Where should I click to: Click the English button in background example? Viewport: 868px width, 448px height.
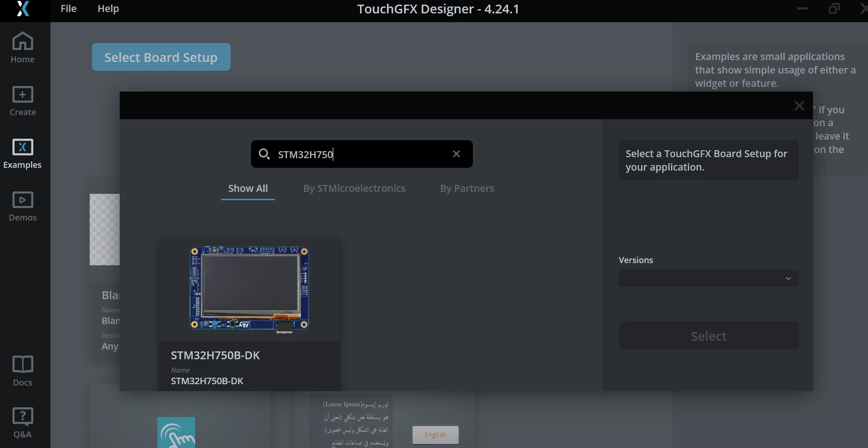(x=435, y=435)
